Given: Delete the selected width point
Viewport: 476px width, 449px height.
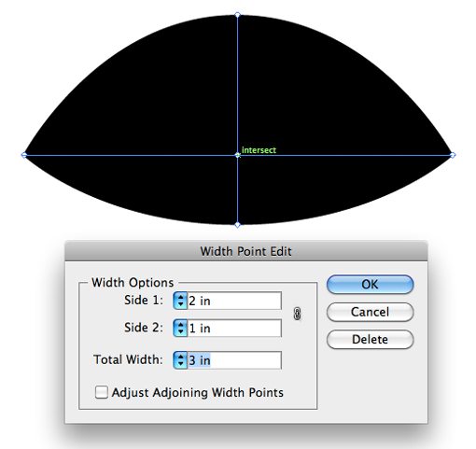Looking at the screenshot, I should [370, 339].
